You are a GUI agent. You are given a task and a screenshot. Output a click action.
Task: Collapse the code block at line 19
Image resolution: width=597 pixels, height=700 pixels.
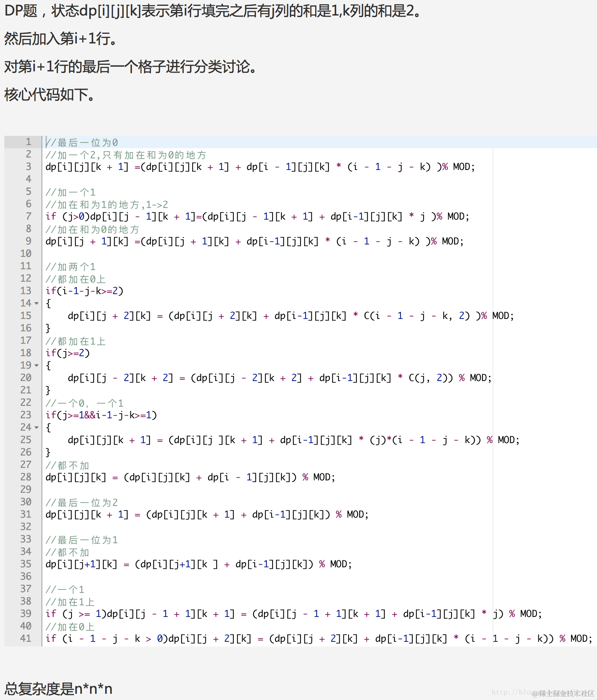click(x=36, y=366)
